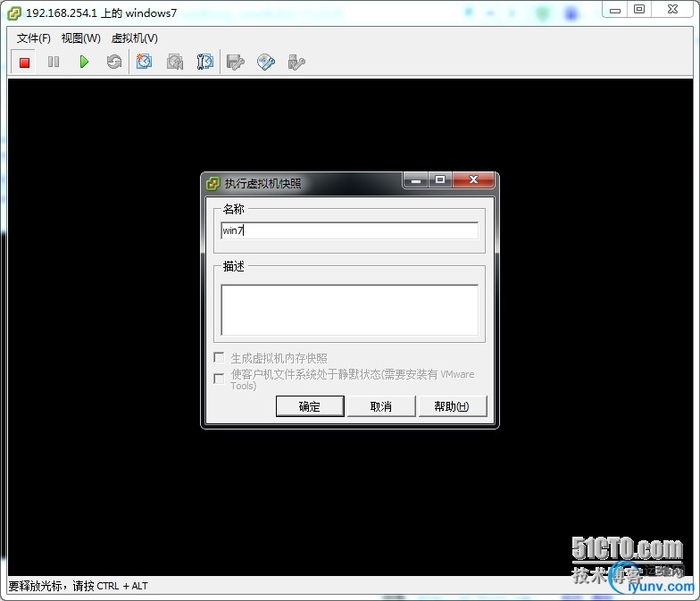Open the 视图(W) menu
700x601 pixels.
[x=80, y=38]
